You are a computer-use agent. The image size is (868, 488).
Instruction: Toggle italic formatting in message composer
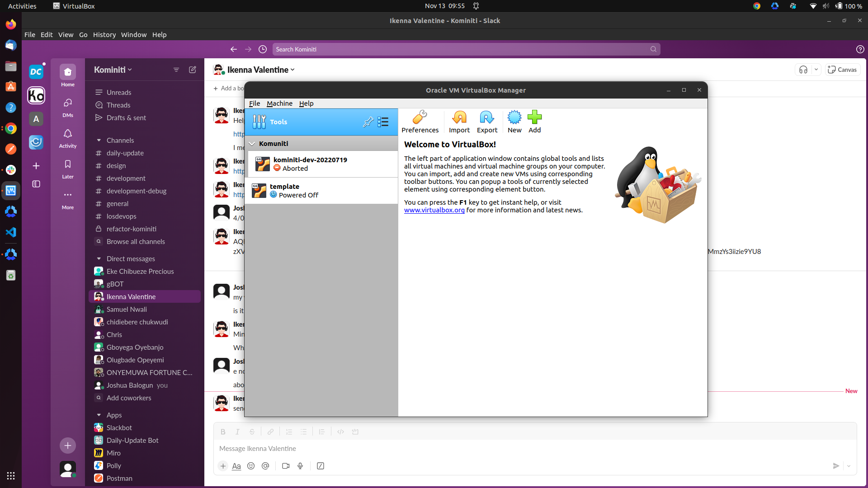[237, 432]
